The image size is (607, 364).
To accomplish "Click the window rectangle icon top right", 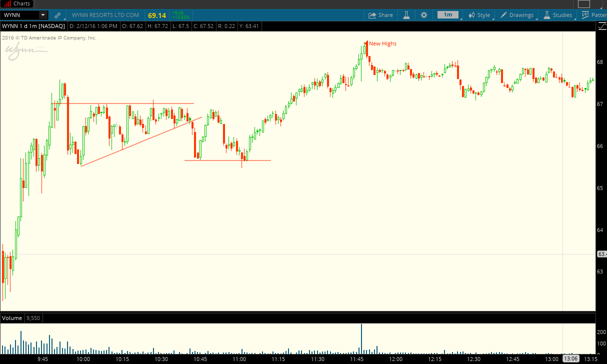I will point(583,3).
